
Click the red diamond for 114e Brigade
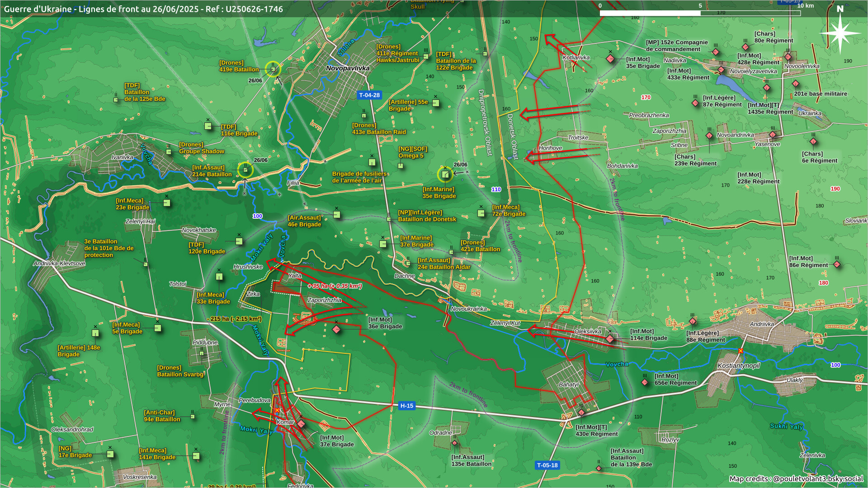click(x=610, y=338)
